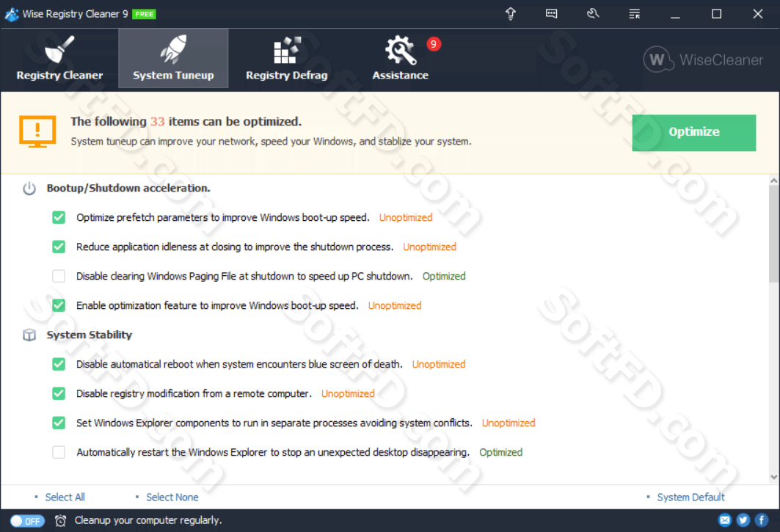Viewport: 780px width, 532px height.
Task: Click the upgrade arrow icon in title bar
Action: [511, 14]
